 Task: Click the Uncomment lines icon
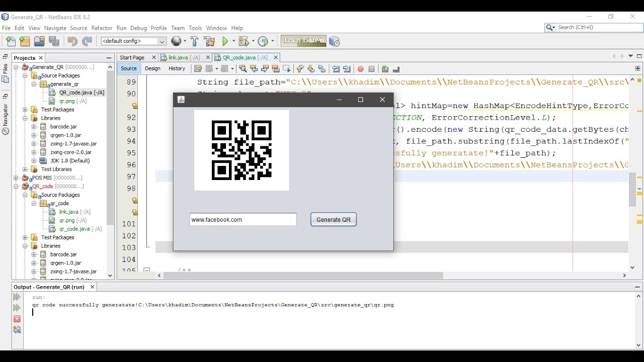(396, 69)
